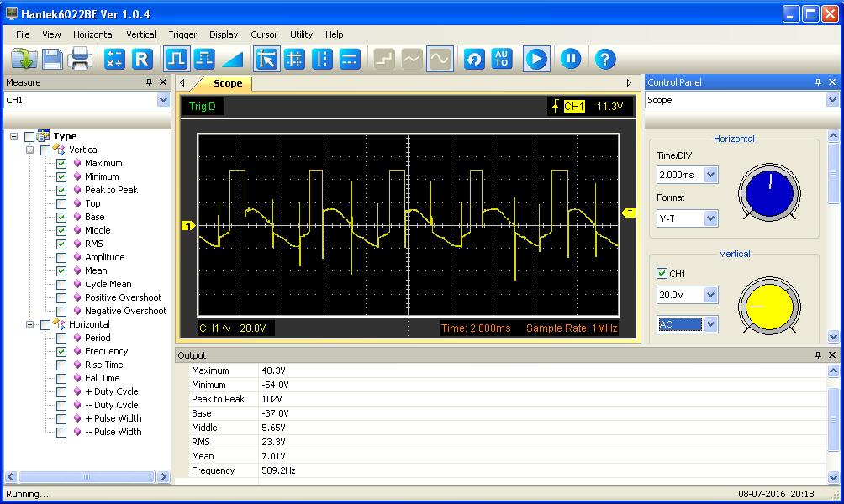Open the Scope control panel dropdown

[832, 100]
